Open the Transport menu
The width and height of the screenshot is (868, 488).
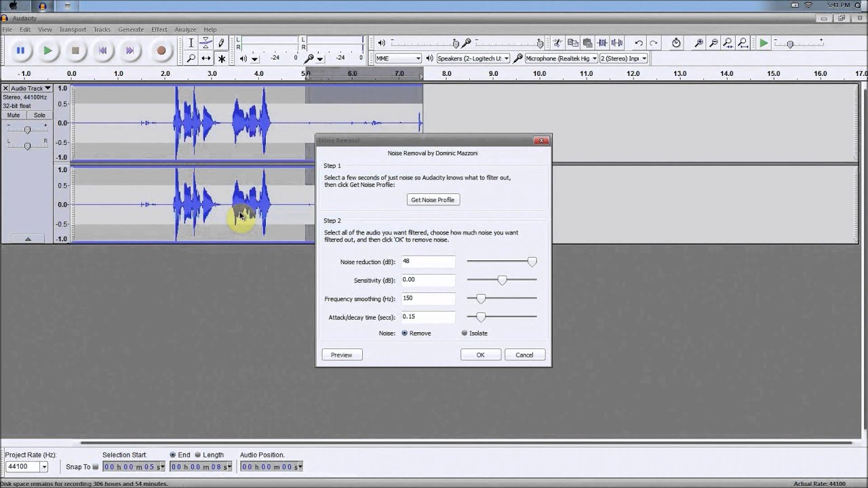coord(73,29)
